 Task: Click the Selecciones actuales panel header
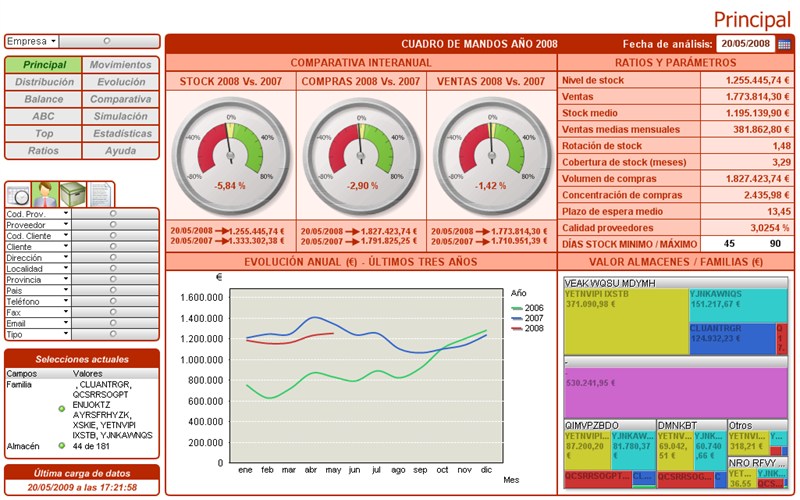tap(82, 359)
